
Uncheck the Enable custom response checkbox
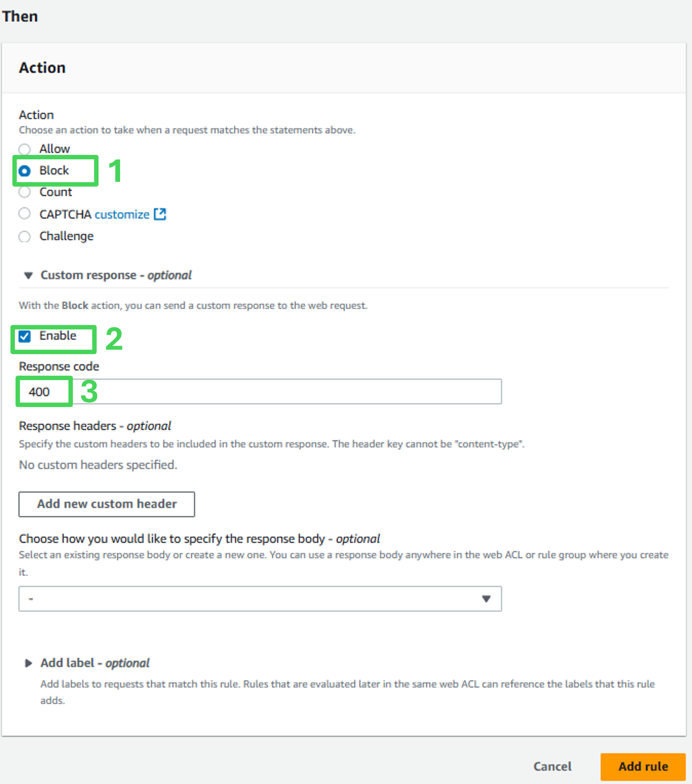[24, 336]
